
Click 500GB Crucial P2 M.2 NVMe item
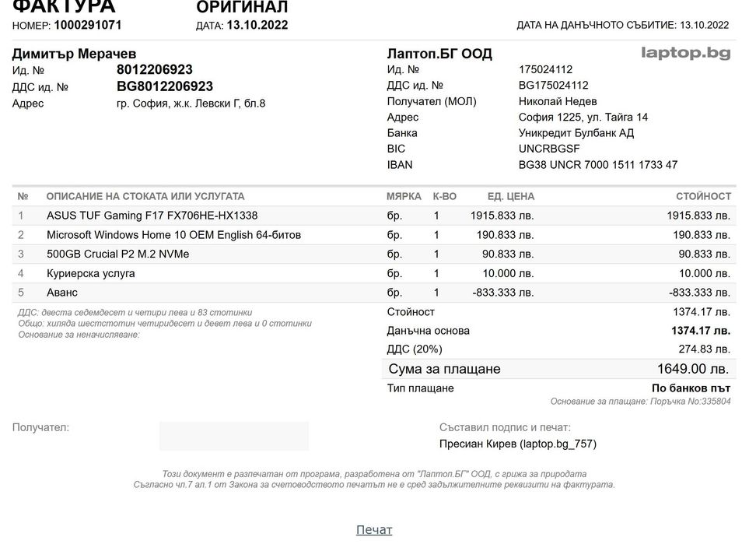coord(117,254)
